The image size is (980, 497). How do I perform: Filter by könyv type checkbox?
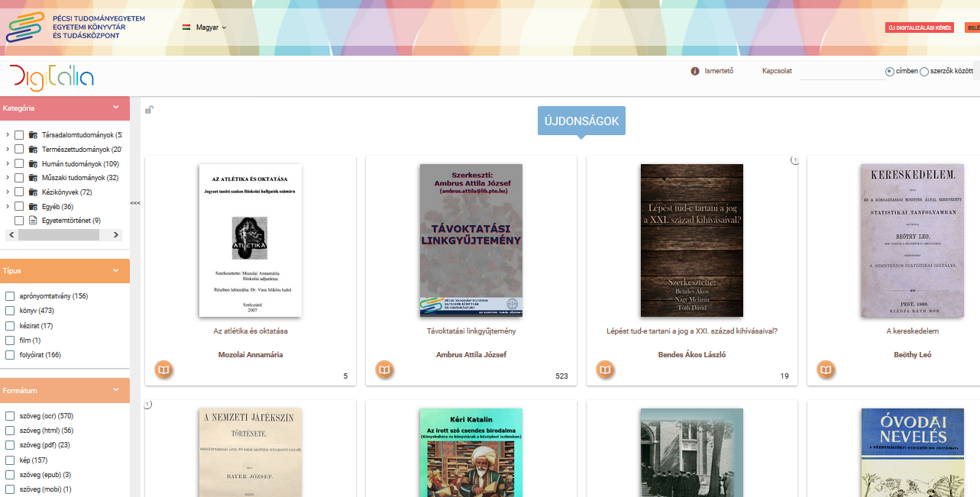click(10, 311)
